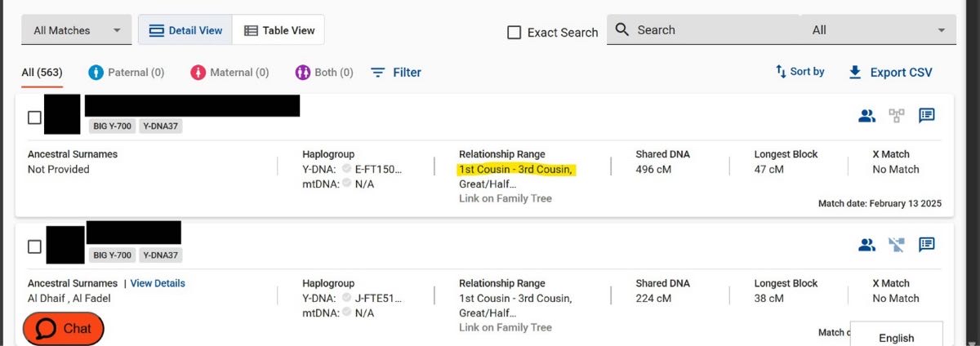Open the orange Chat button
This screenshot has width=980, height=346.
click(64, 328)
